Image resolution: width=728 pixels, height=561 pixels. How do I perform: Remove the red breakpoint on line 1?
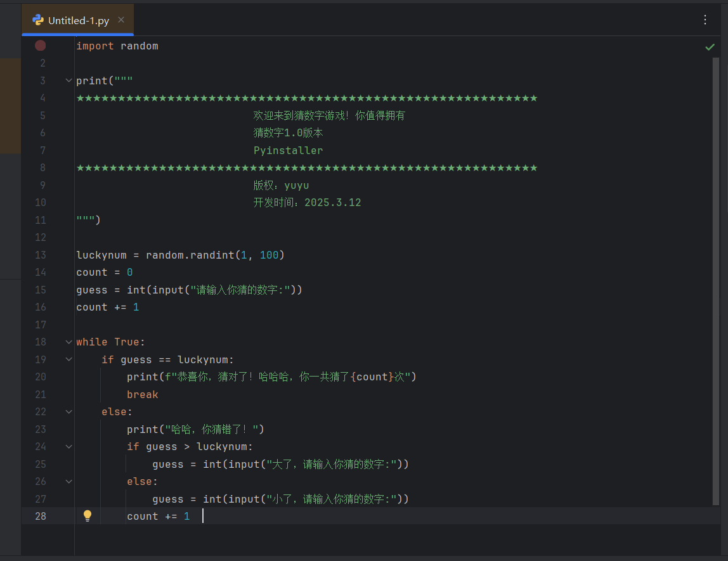coord(41,46)
